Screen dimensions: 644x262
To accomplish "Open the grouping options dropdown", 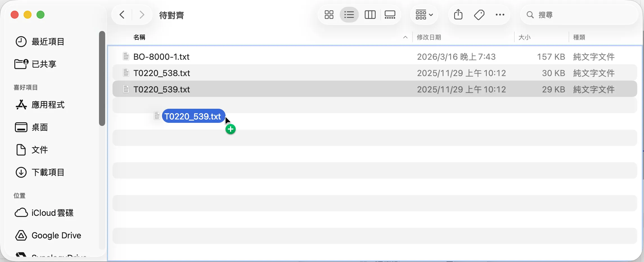I will (x=424, y=15).
